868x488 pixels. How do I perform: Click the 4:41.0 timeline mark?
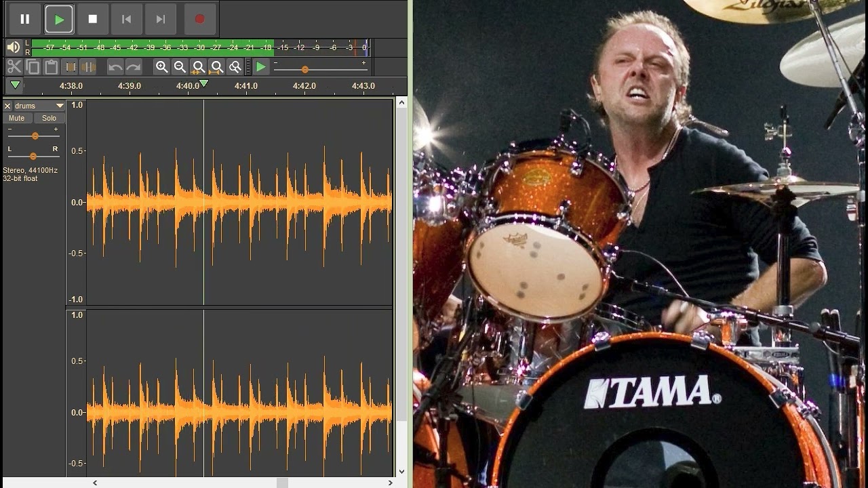point(246,86)
